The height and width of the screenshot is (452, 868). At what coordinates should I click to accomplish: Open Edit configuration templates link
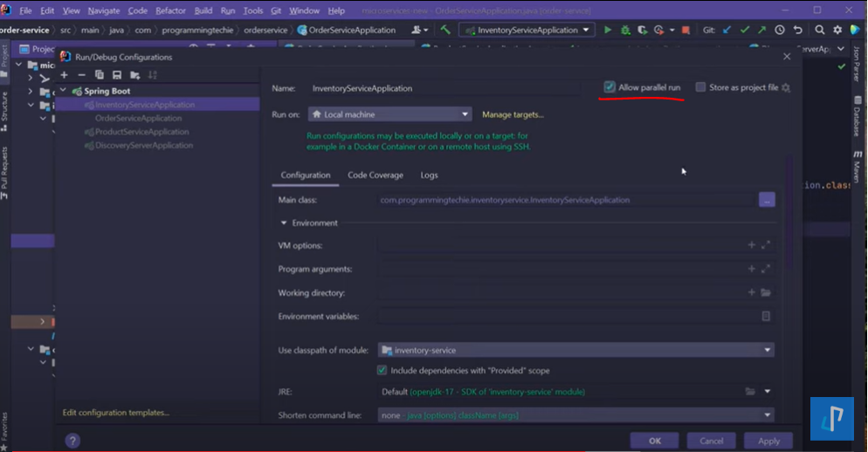pos(115,413)
